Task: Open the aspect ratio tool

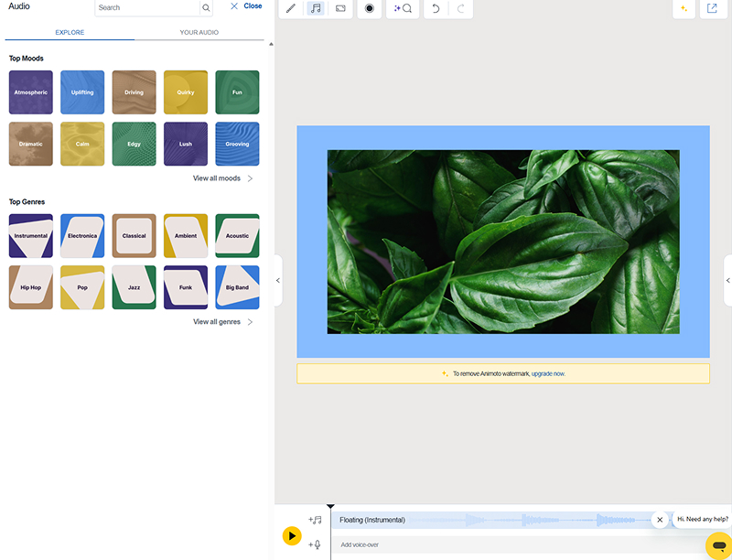Action: (x=340, y=8)
